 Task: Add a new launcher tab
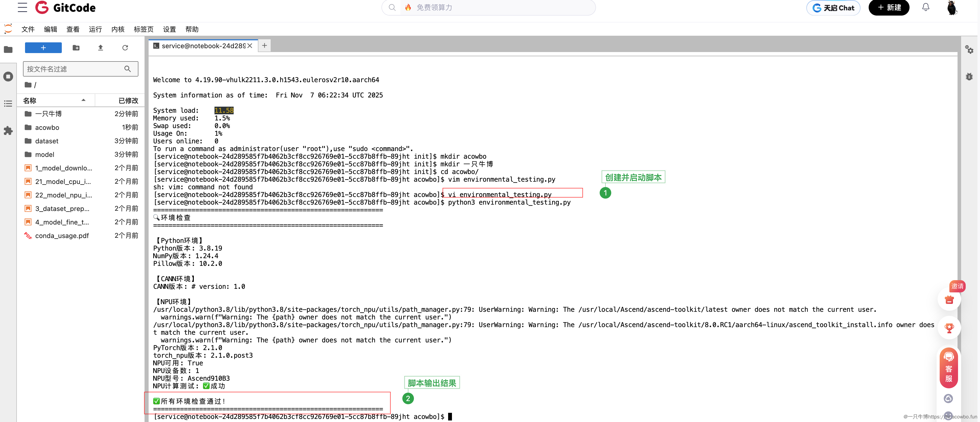click(x=264, y=46)
